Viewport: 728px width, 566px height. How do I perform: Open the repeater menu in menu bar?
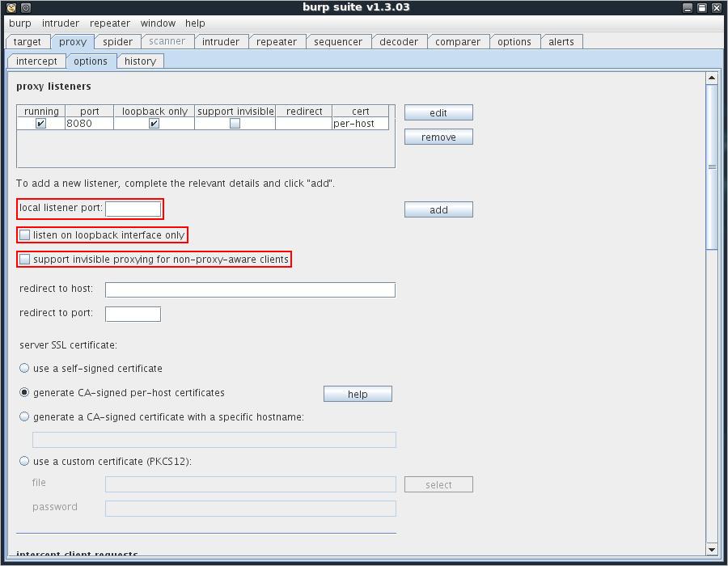(109, 23)
